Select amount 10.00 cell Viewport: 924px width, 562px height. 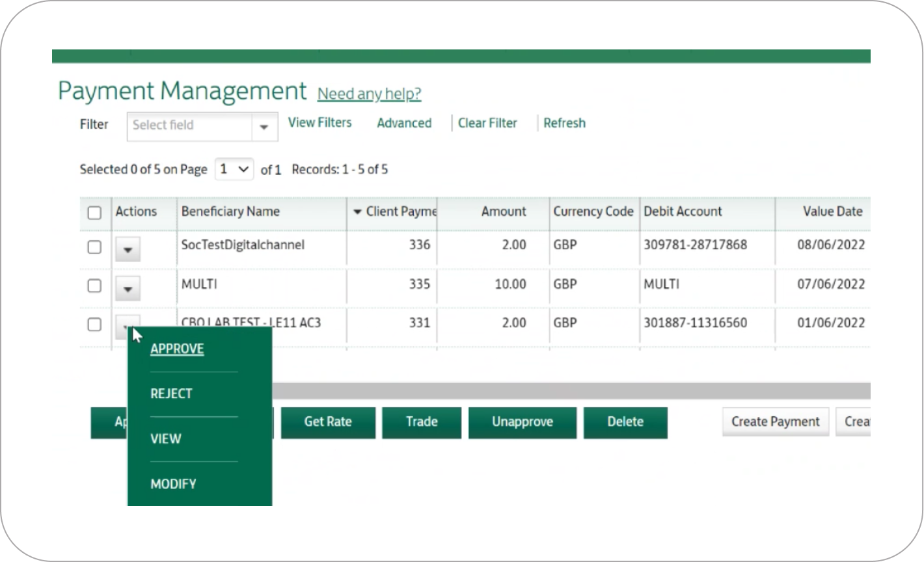(x=510, y=284)
